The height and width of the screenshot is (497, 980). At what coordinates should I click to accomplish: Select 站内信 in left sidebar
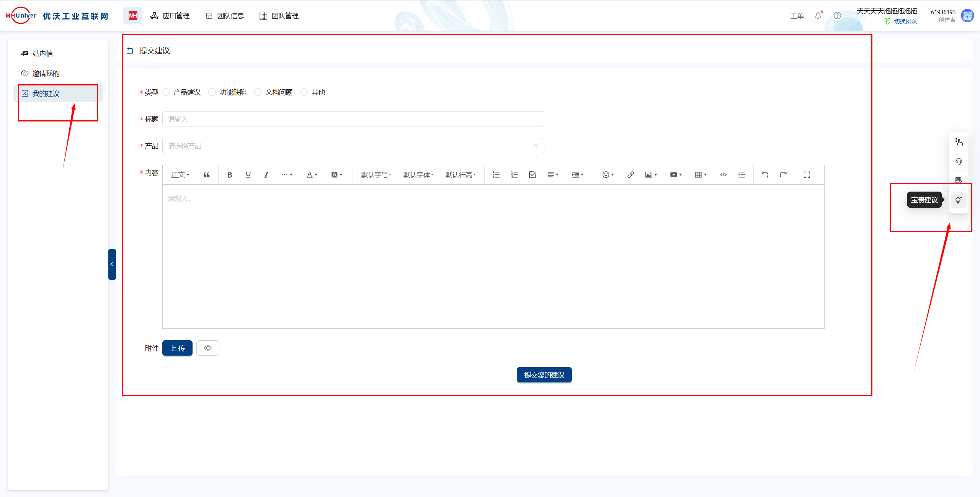pos(42,53)
